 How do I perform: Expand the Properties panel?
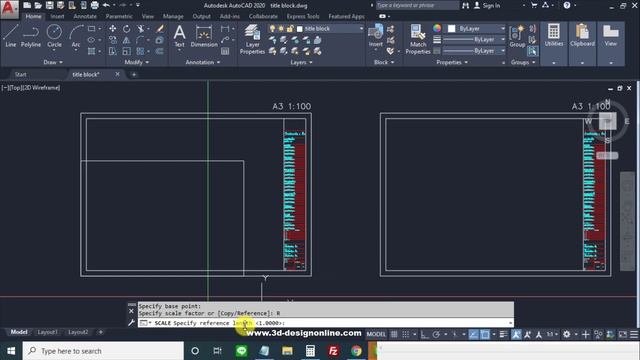(x=452, y=62)
